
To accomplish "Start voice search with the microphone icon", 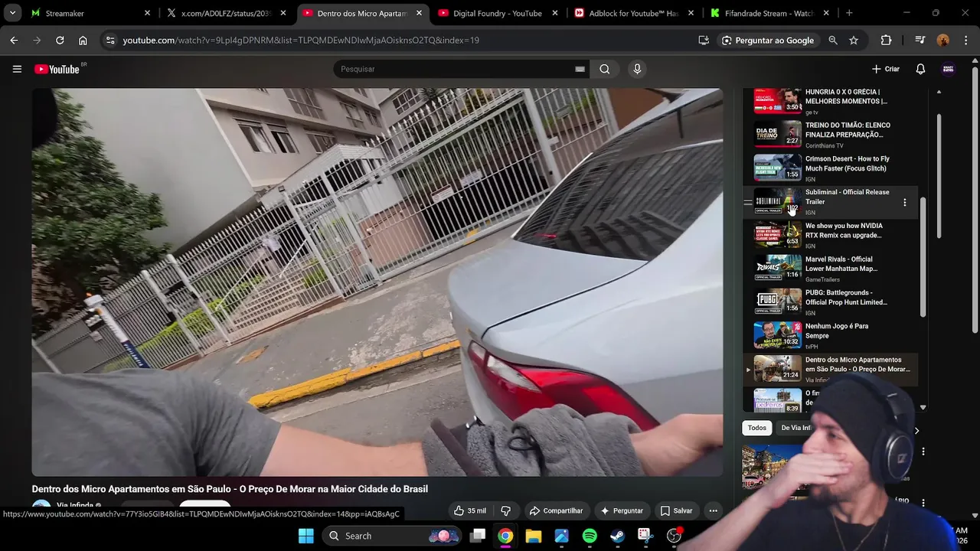I will coord(637,69).
